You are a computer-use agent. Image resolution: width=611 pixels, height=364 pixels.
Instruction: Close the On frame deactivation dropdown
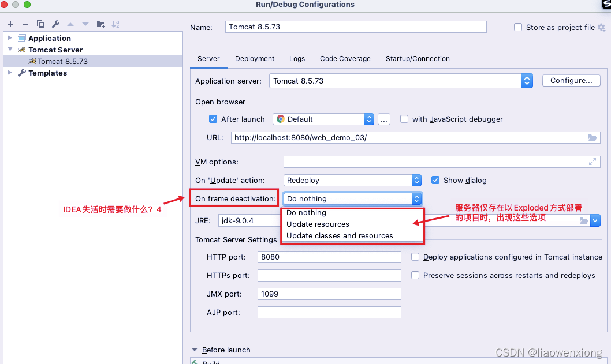[416, 198]
